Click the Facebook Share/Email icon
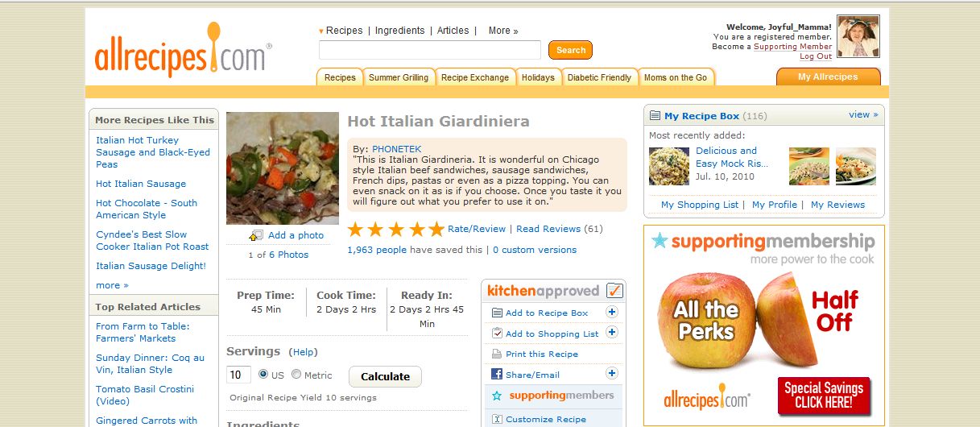 497,375
